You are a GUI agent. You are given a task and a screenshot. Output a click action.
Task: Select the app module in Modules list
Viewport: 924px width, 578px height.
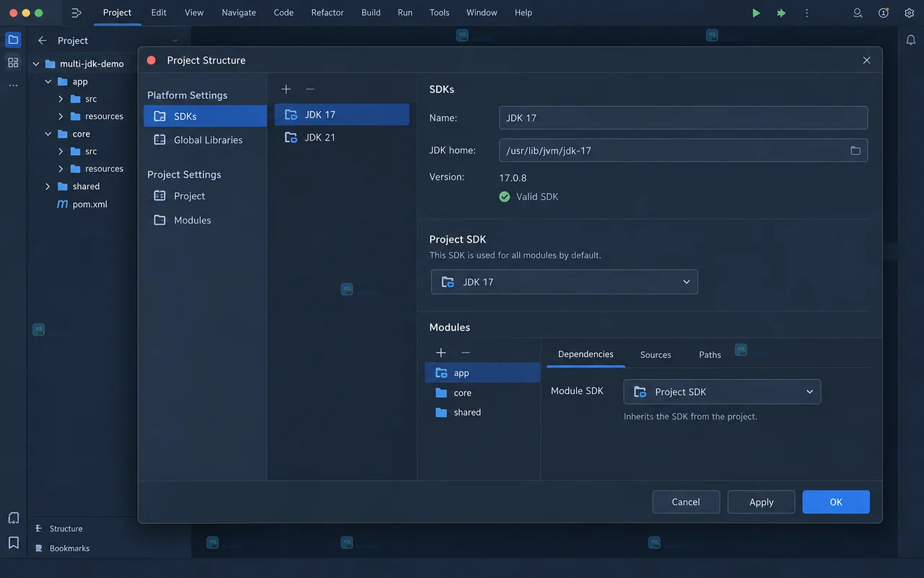pyautogui.click(x=482, y=372)
